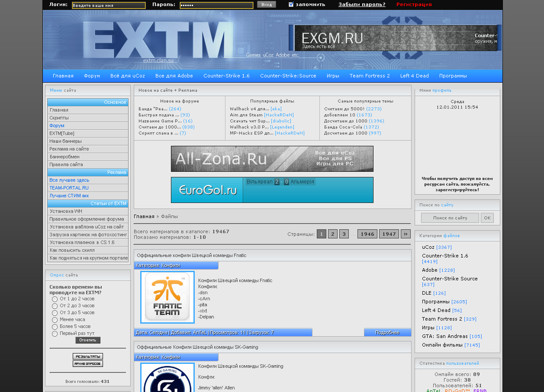Open sidebar item 'EXTM[Tube]'

(88, 133)
